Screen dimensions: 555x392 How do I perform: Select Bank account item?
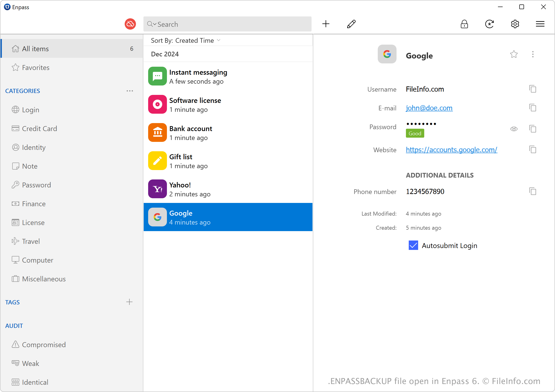point(228,132)
